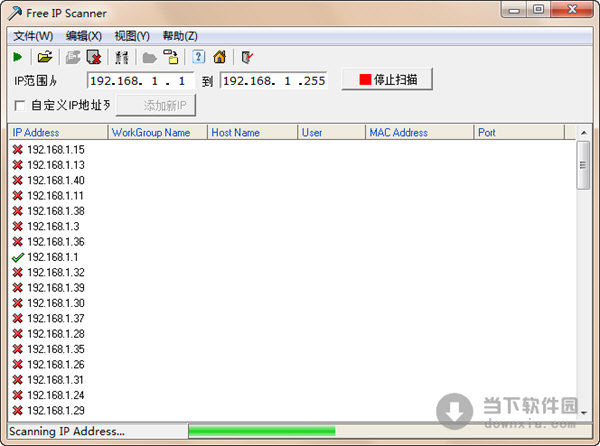Click the grayed-out folder toolbar icon
This screenshot has height=446, width=600.
pyautogui.click(x=150, y=58)
